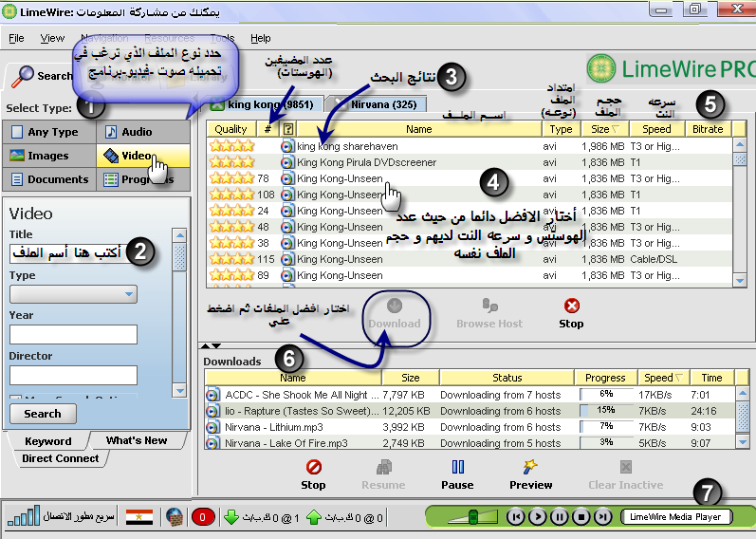756x539 pixels.
Task: Click the 15% progress bar
Action: pyautogui.click(x=606, y=411)
